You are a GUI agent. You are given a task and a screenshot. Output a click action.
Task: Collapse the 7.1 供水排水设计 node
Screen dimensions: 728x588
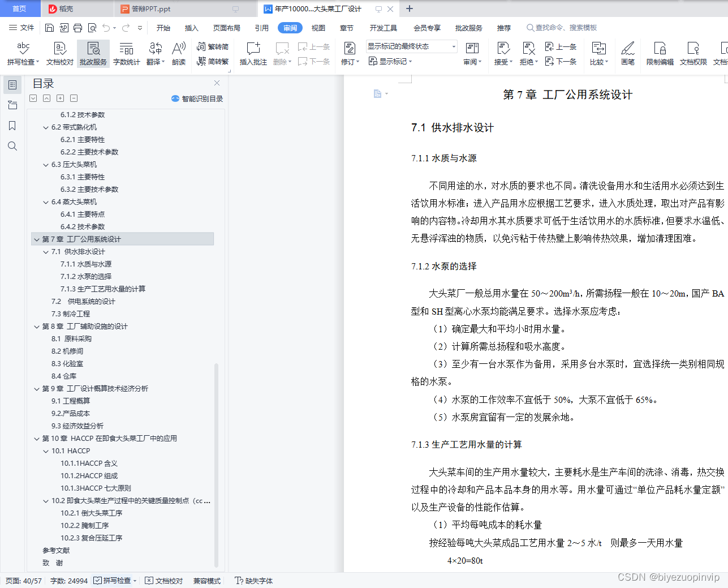[x=46, y=252]
